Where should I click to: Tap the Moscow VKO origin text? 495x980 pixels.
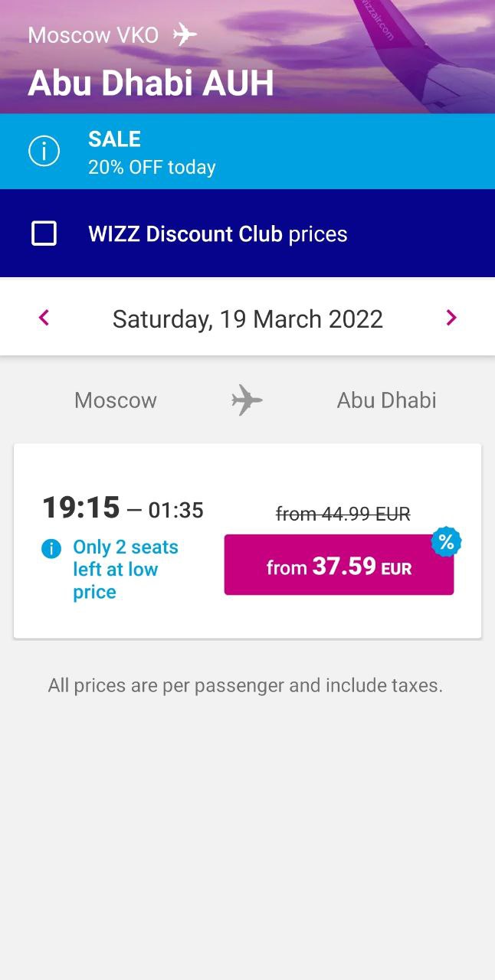tap(93, 35)
